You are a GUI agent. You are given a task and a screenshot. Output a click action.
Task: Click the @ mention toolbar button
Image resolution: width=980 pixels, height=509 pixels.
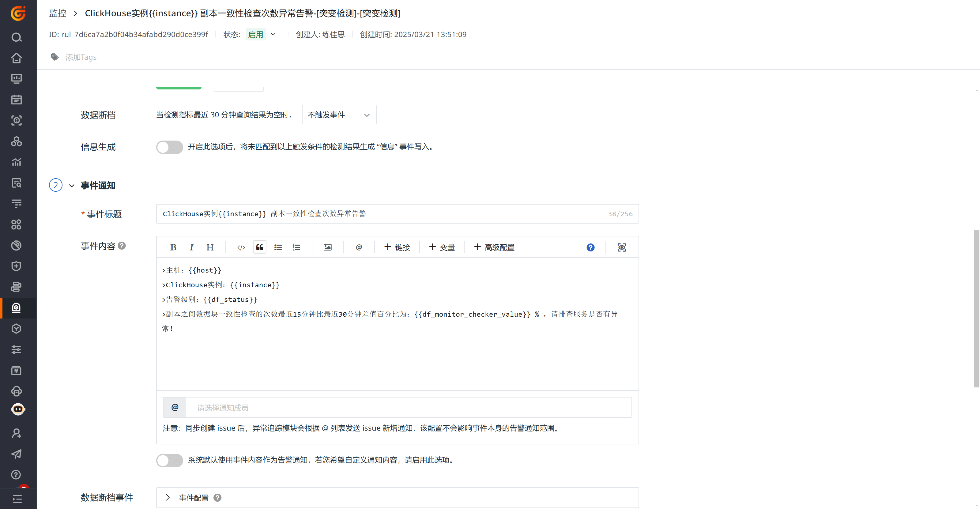(359, 247)
